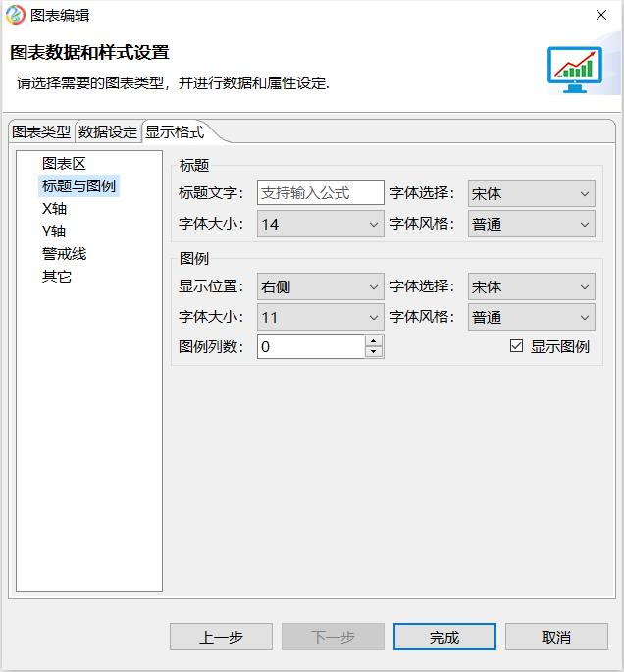Open the legend 字体风格 dropdown
Image resolution: width=624 pixels, height=672 pixels.
pyautogui.click(x=531, y=317)
